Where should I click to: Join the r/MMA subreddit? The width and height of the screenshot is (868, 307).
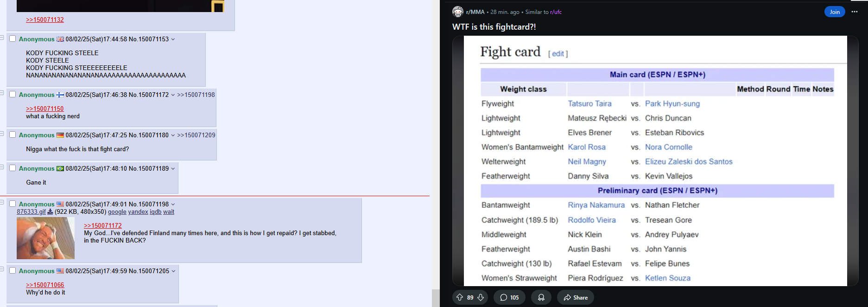pyautogui.click(x=835, y=12)
